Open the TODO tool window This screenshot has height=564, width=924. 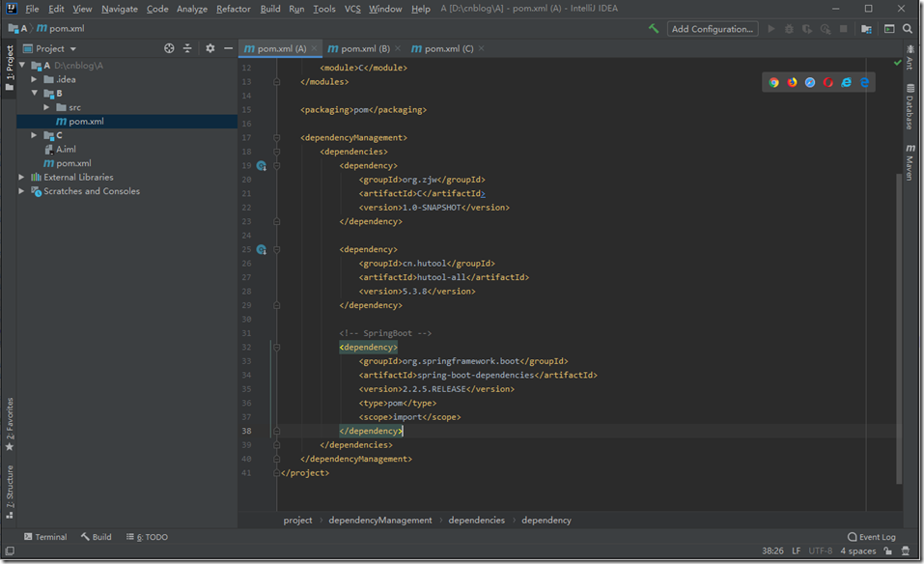point(147,537)
